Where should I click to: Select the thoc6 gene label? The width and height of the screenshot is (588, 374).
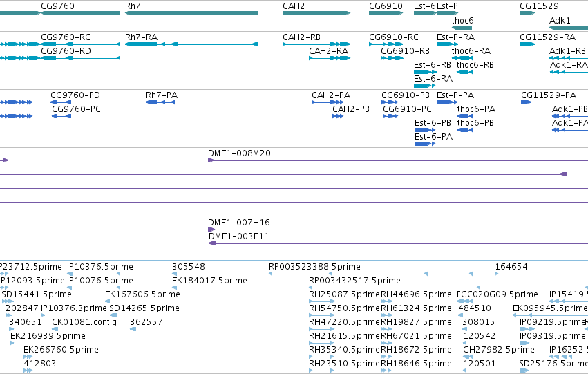tap(463, 20)
